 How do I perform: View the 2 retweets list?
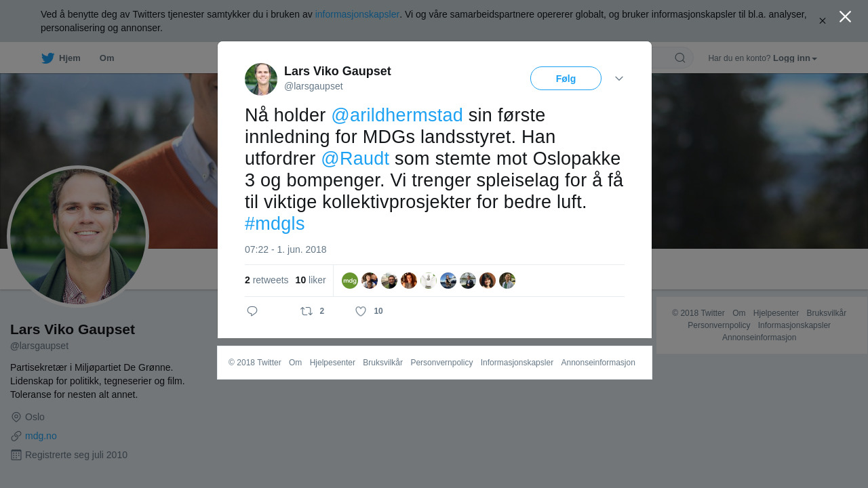[267, 280]
